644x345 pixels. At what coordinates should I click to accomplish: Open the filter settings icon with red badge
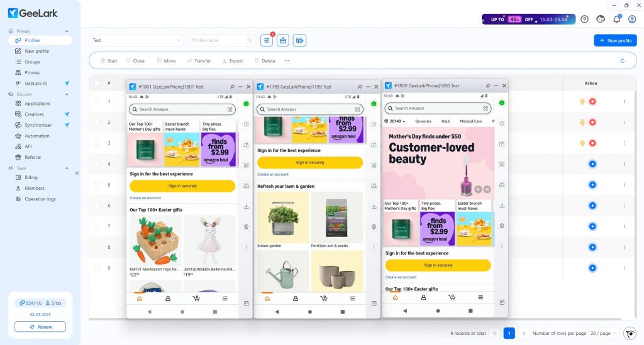coord(267,40)
